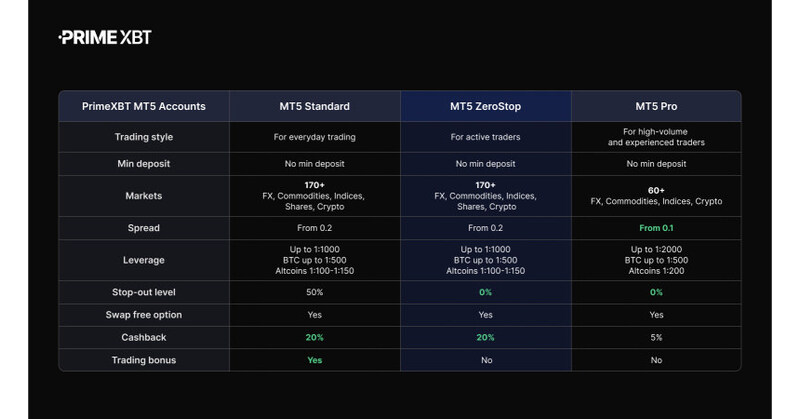Click the green Yes trading bonus value
Screen dimensions: 800x419
(314, 360)
